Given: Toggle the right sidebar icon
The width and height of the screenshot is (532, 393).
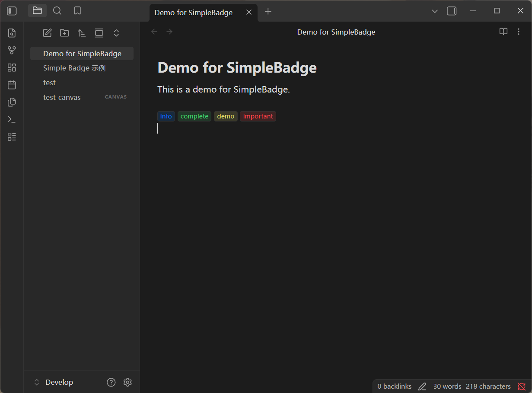Looking at the screenshot, I should click(452, 11).
